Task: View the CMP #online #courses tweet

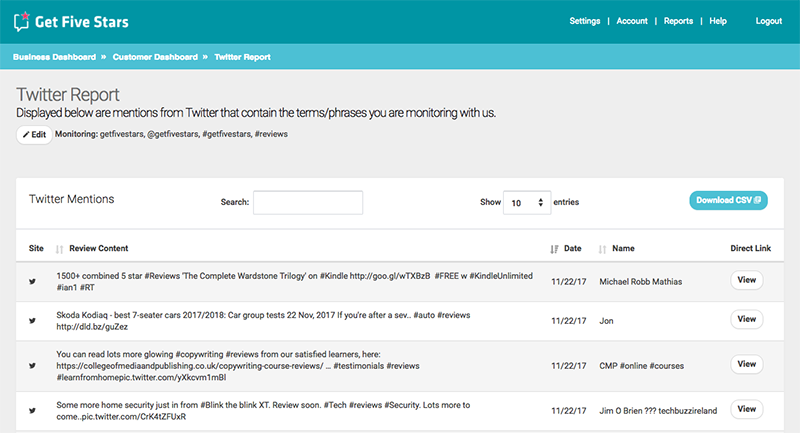Action: coord(746,364)
